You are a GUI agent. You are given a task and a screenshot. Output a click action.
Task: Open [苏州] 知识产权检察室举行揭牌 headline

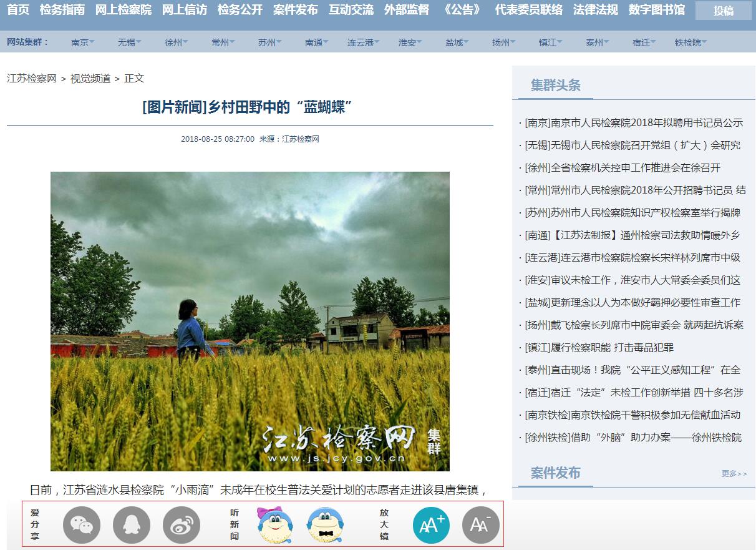632,213
